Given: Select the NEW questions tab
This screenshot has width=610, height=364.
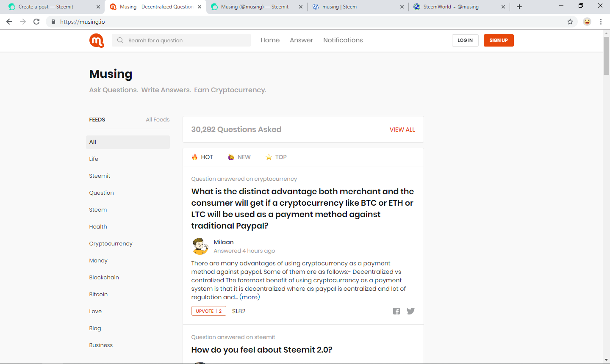Looking at the screenshot, I should [239, 157].
